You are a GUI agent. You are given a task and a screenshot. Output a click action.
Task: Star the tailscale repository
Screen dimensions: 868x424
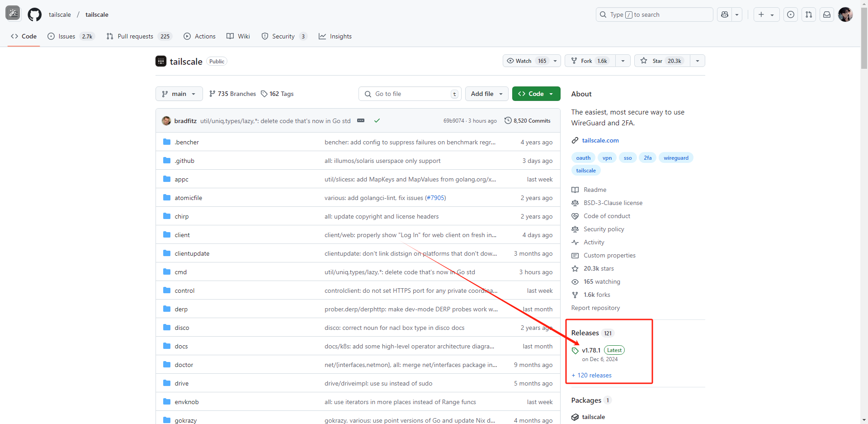662,61
